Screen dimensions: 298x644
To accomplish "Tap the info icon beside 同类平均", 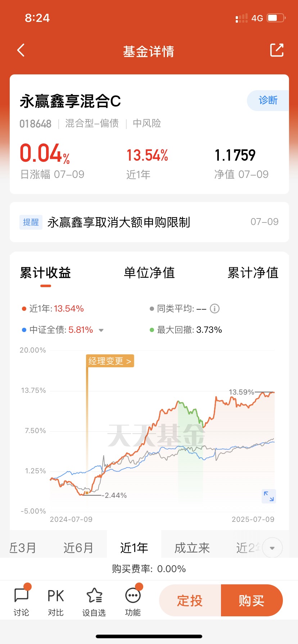I will coord(215,309).
